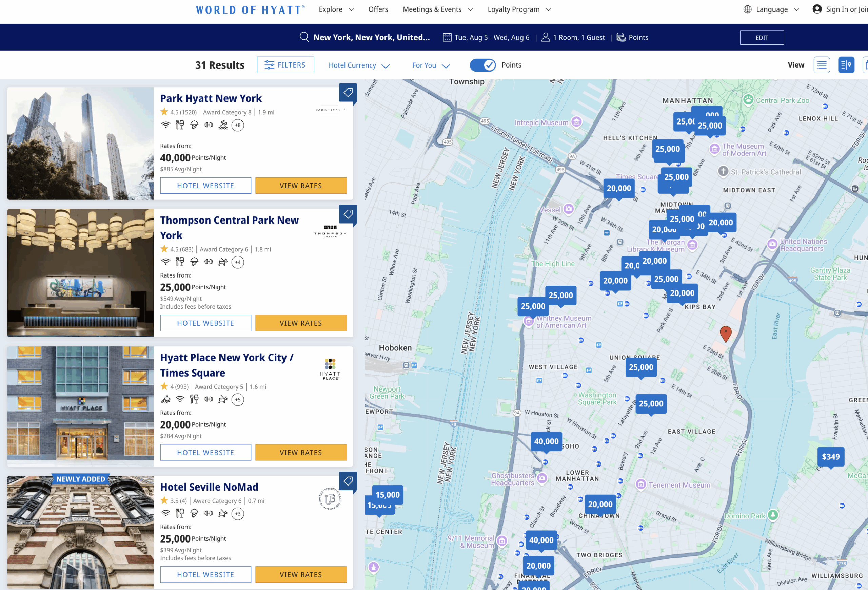Viewport: 868px width, 590px height.
Task: Click the search magnifier icon in booking bar
Action: (x=304, y=37)
